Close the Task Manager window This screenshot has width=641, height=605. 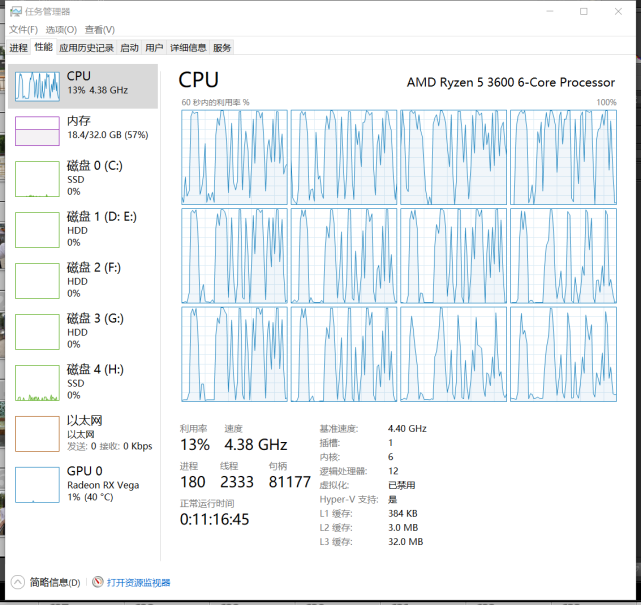[x=618, y=11]
